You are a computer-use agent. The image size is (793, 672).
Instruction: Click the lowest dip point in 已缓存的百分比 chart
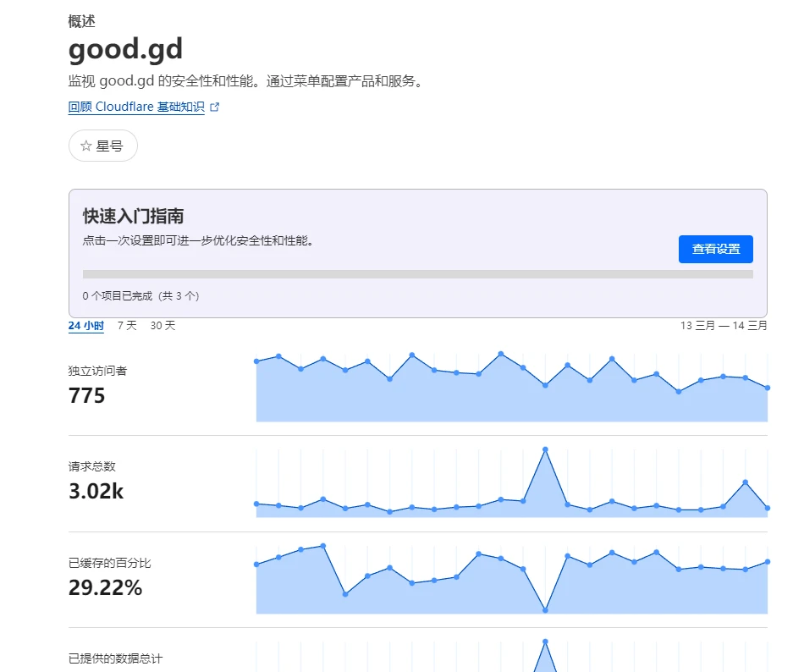pos(545,609)
